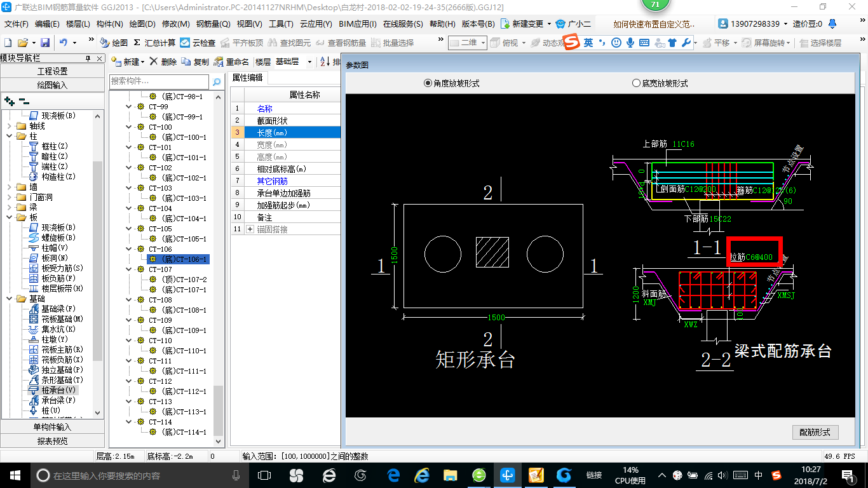Open the BIM应用(I) menu
The image size is (868, 488).
click(358, 24)
